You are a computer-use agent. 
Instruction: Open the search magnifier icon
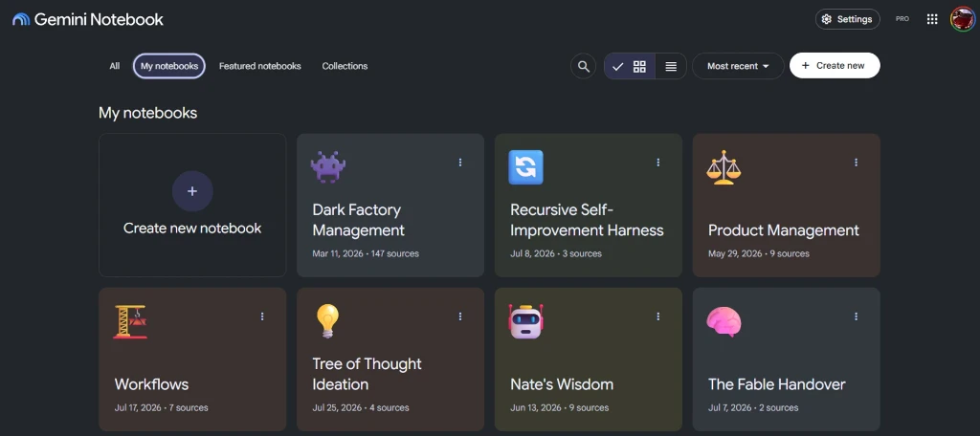click(583, 66)
